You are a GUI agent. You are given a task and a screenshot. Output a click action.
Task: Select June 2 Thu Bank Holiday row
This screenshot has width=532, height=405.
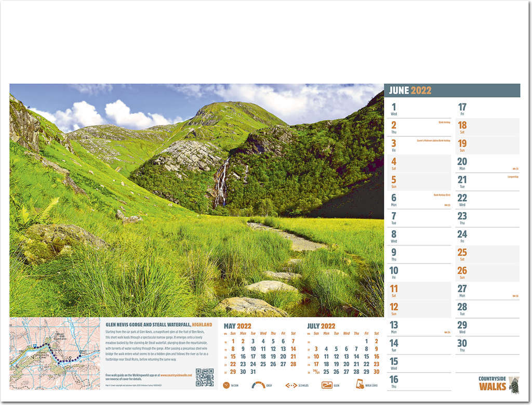[x=419, y=127]
